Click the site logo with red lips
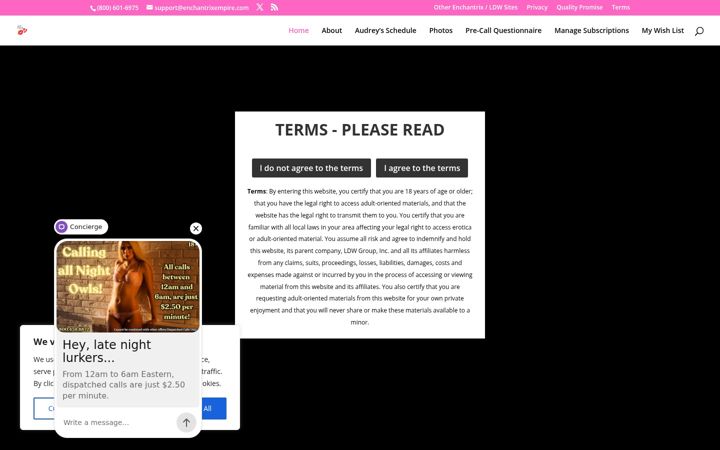720x450 pixels. coord(22,30)
